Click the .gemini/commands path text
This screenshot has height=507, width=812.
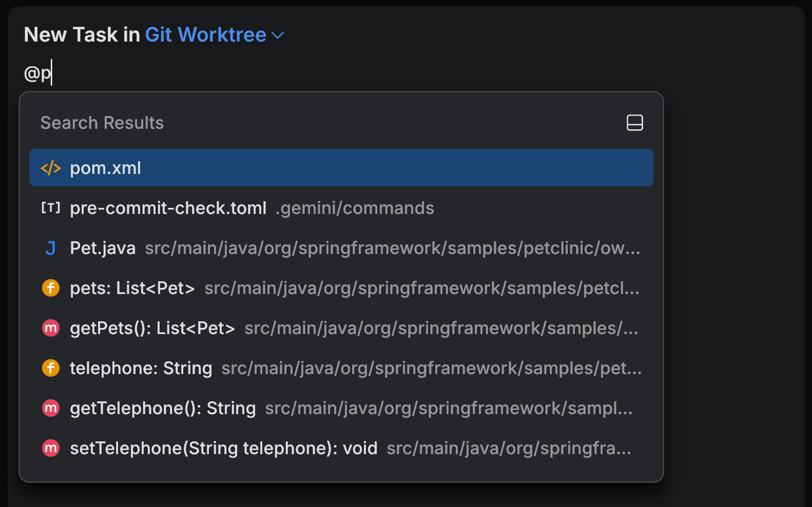(355, 208)
